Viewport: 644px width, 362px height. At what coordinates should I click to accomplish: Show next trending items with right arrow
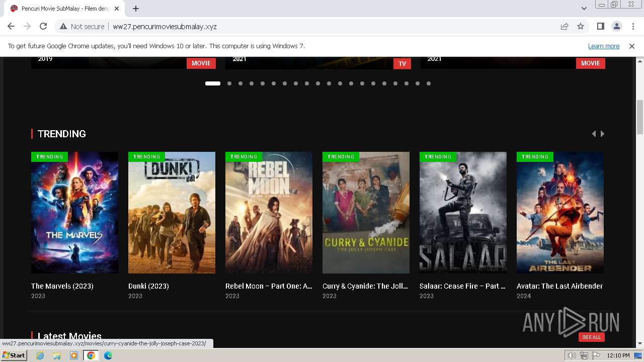coord(602,134)
